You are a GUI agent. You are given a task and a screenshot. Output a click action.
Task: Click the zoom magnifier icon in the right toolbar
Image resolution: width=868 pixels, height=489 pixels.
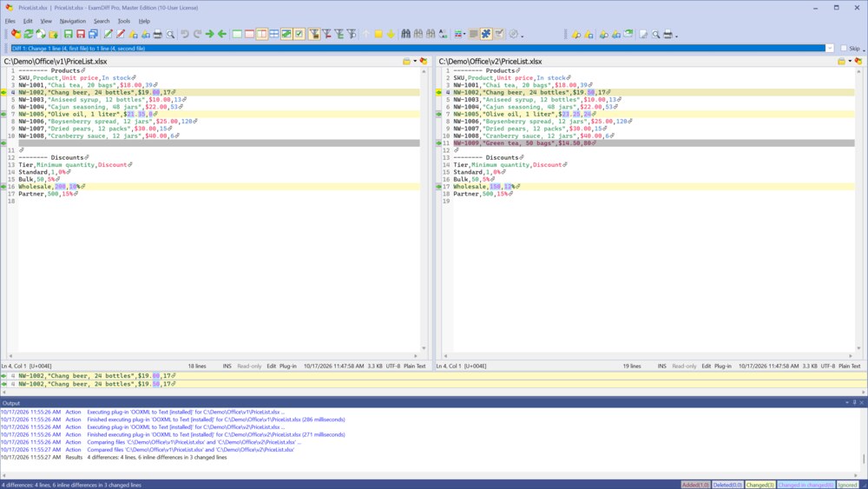point(656,35)
